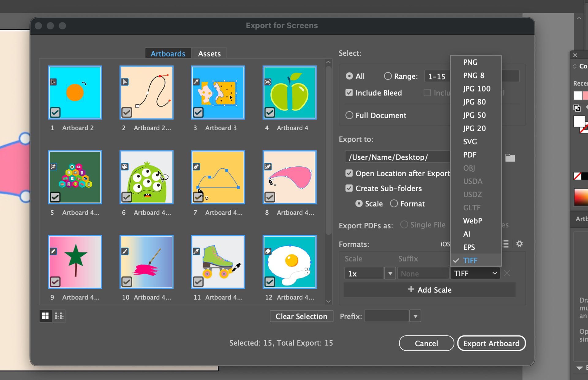Select JPG 100 from the format dropdown

point(477,89)
